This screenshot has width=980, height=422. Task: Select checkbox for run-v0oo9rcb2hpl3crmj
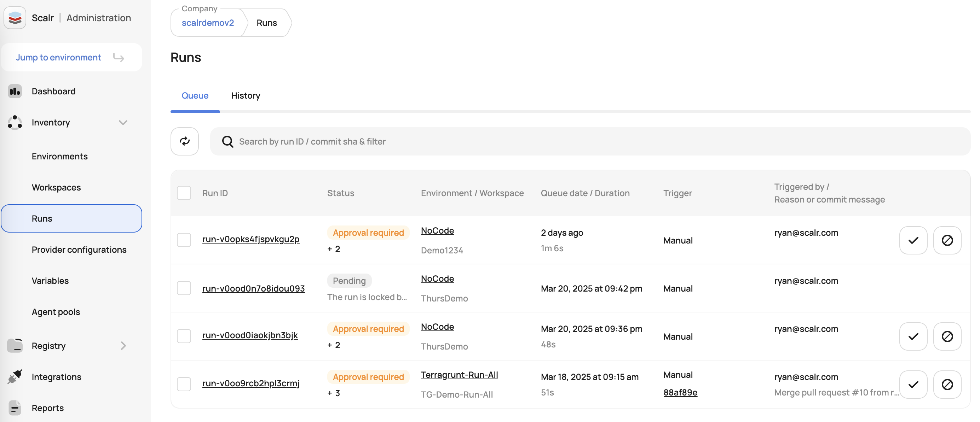click(x=184, y=384)
